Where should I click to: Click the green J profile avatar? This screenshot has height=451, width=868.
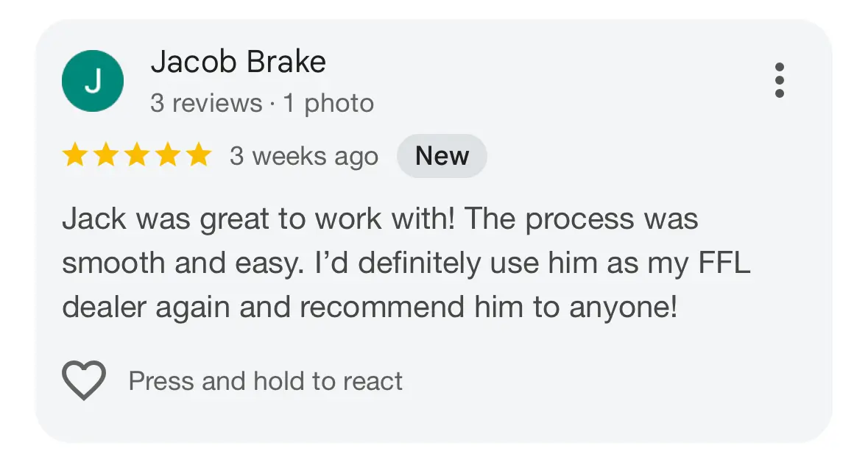click(x=93, y=82)
